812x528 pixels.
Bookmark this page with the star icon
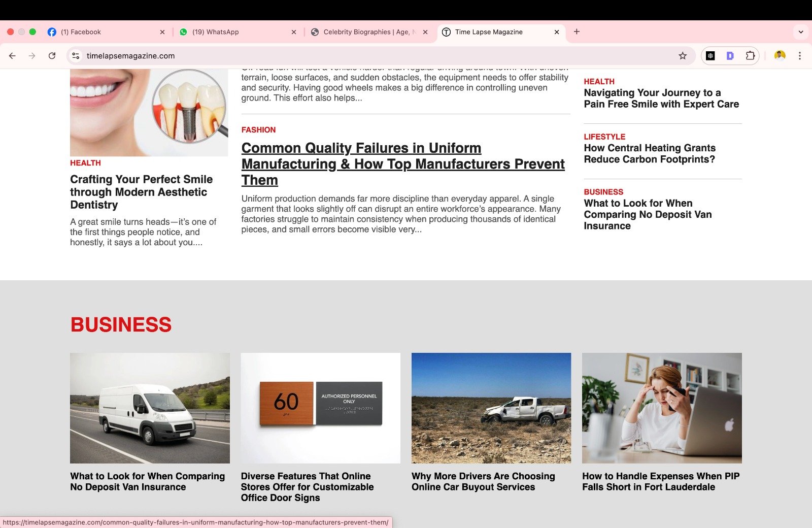point(683,56)
